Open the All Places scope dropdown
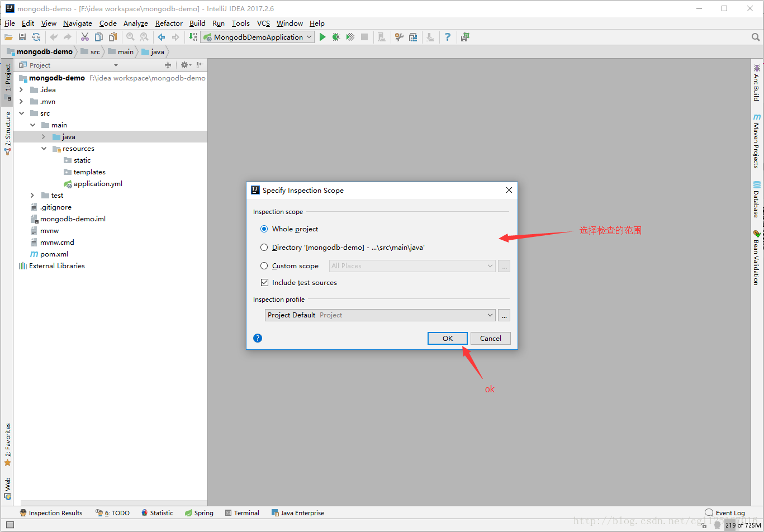 (x=412, y=266)
